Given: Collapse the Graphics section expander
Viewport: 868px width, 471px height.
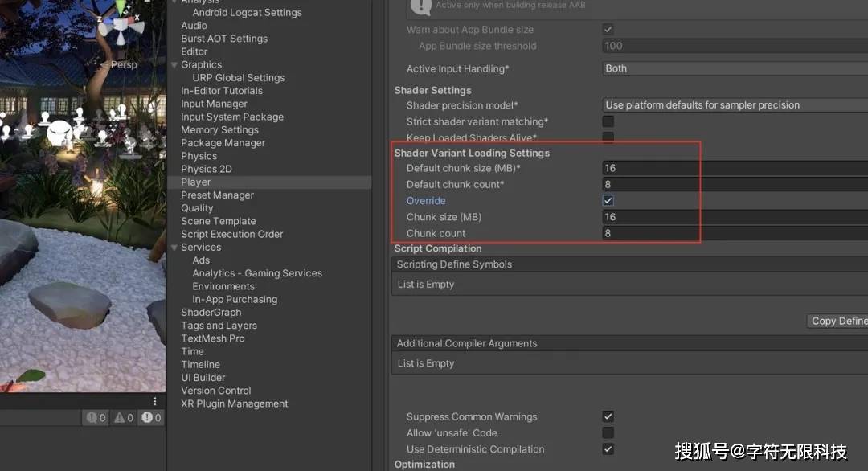Looking at the screenshot, I should [174, 64].
